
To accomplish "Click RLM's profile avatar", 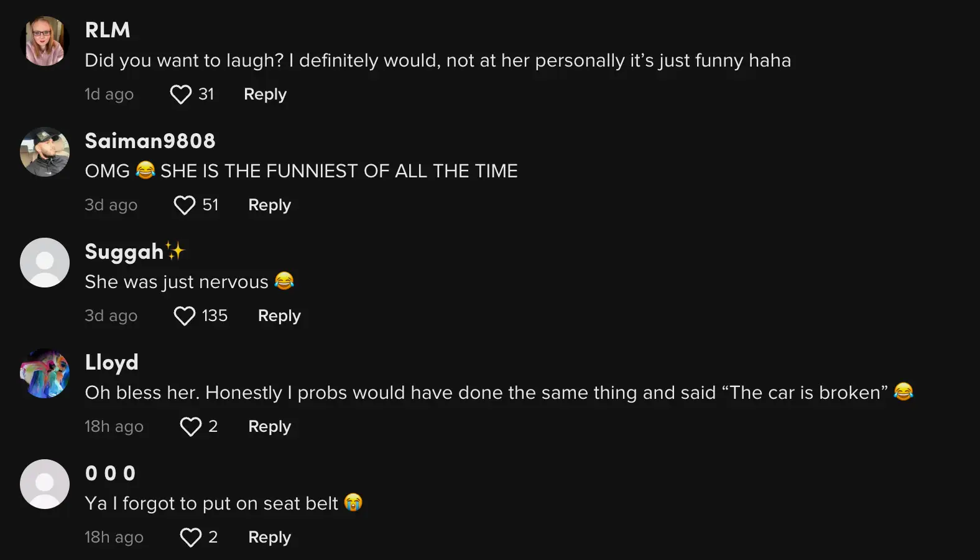I will point(44,41).
